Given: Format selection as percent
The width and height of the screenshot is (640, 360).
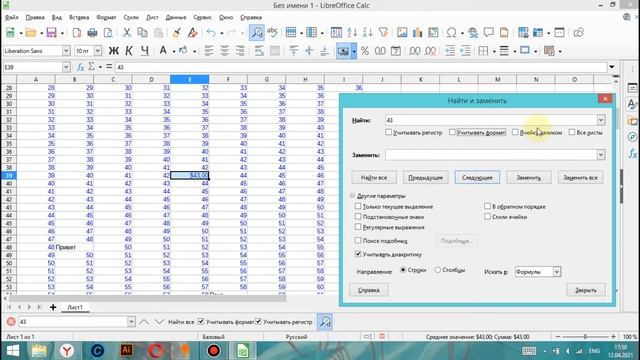Looking at the screenshot, I should 364,51.
